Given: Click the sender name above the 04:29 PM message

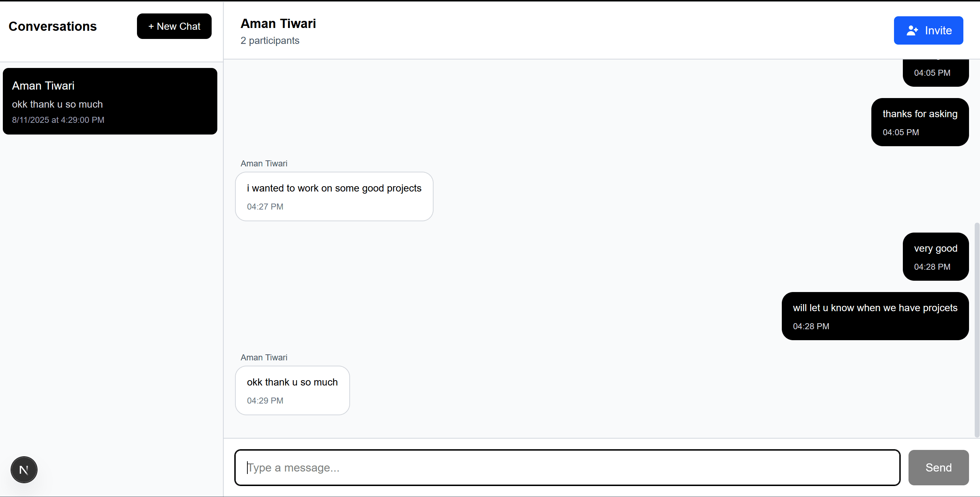Looking at the screenshot, I should 264,358.
